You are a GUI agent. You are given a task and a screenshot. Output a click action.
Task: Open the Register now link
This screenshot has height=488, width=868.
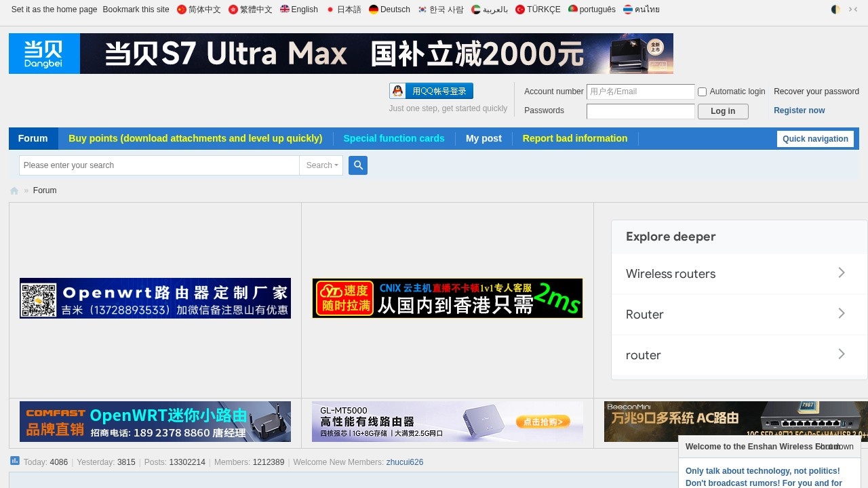(799, 110)
